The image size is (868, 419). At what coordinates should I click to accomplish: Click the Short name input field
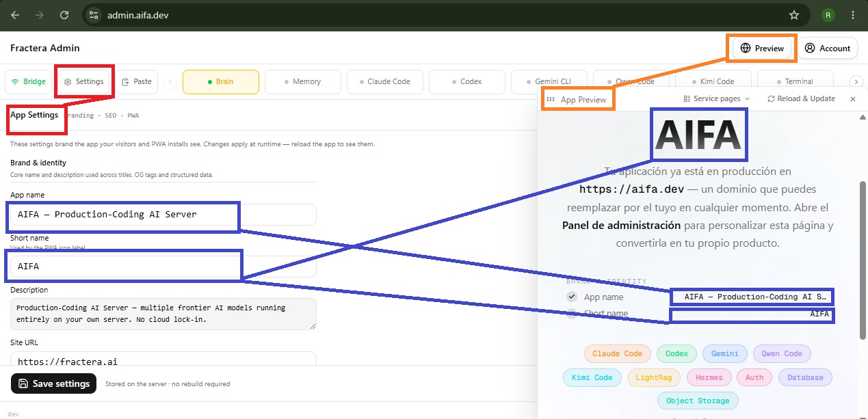163,266
